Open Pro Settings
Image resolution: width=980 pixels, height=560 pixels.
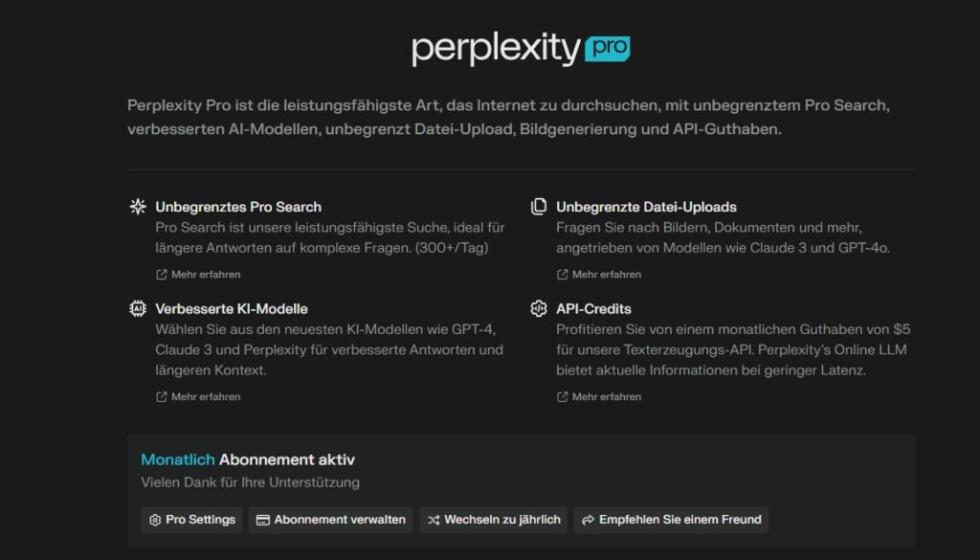(x=191, y=520)
